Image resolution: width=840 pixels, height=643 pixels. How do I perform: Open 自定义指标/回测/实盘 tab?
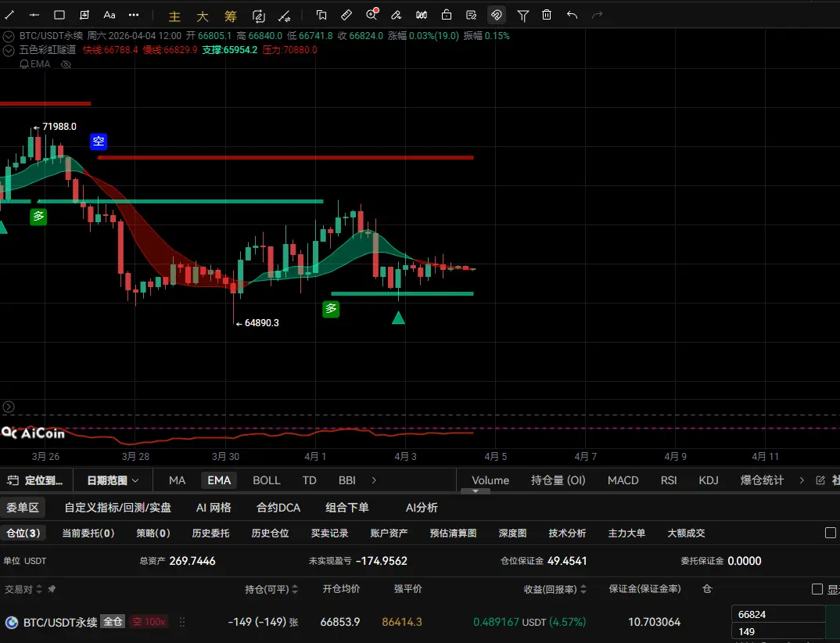(118, 508)
